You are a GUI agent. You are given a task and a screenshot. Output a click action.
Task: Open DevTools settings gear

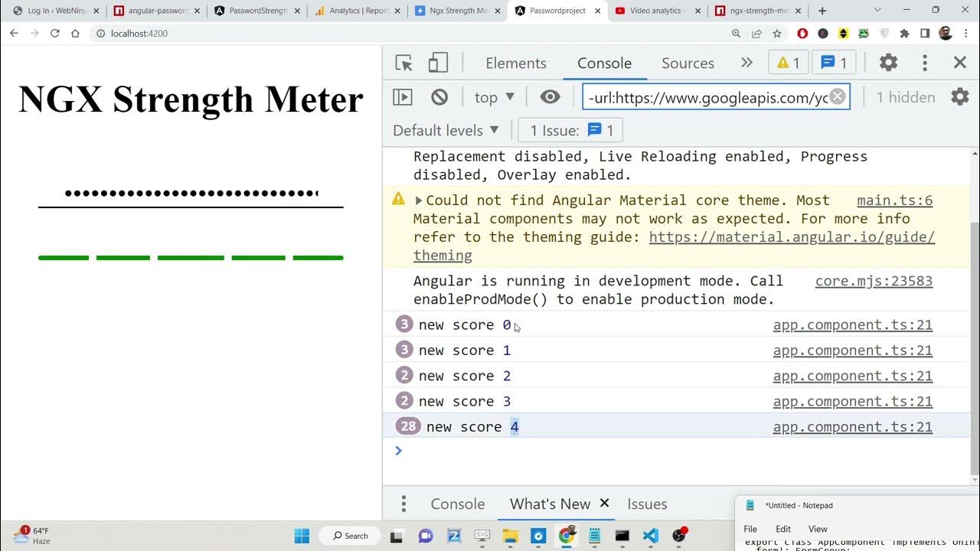pyautogui.click(x=888, y=63)
